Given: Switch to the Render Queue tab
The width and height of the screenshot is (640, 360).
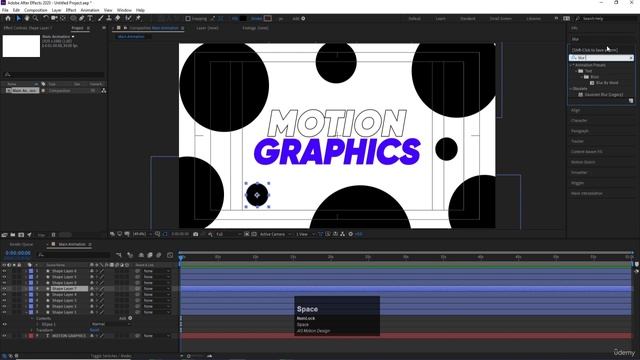Looking at the screenshot, I should tap(21, 244).
